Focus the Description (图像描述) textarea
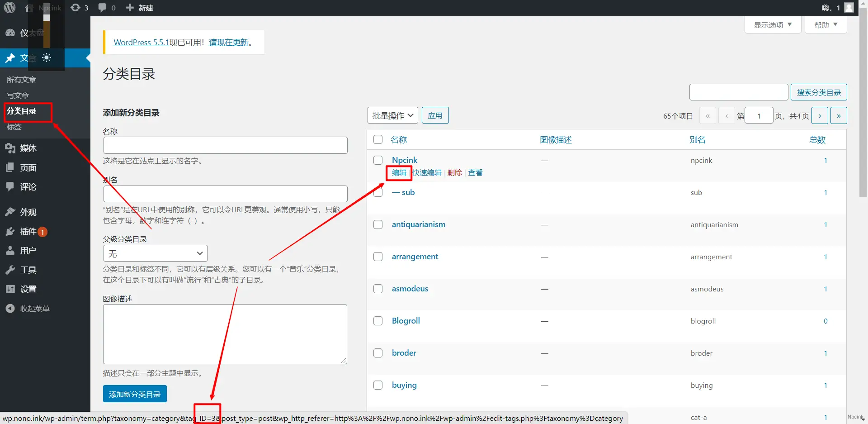Image resolution: width=868 pixels, height=424 pixels. pos(225,334)
